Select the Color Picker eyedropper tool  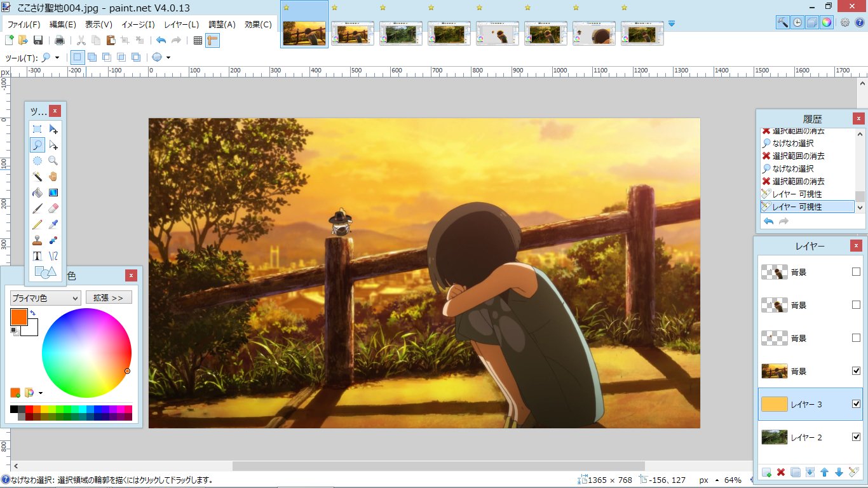tap(53, 224)
